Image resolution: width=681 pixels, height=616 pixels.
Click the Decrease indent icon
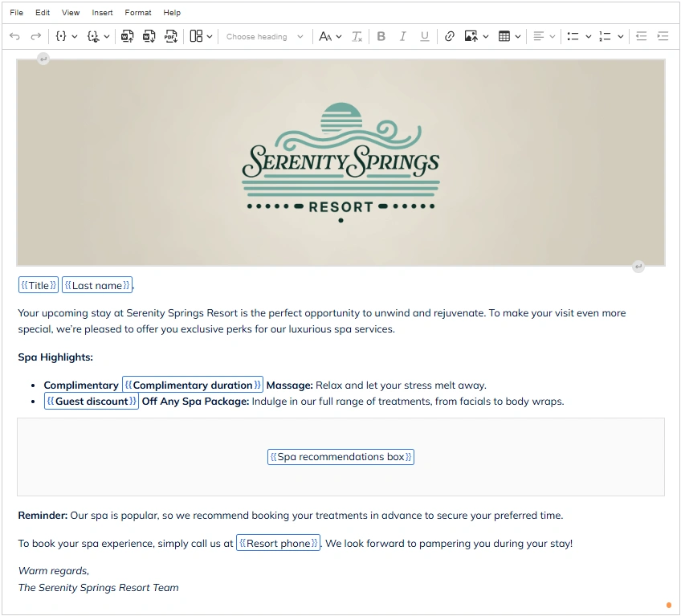pyautogui.click(x=641, y=36)
